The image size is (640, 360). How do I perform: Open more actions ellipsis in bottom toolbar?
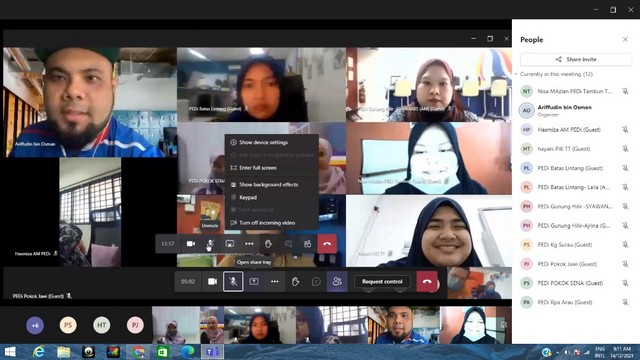pyautogui.click(x=275, y=282)
